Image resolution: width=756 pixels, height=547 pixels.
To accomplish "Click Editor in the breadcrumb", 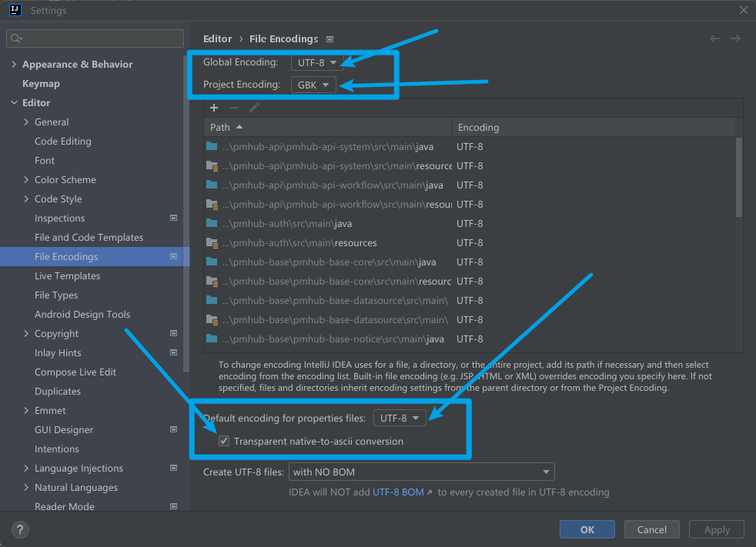I will coord(217,38).
